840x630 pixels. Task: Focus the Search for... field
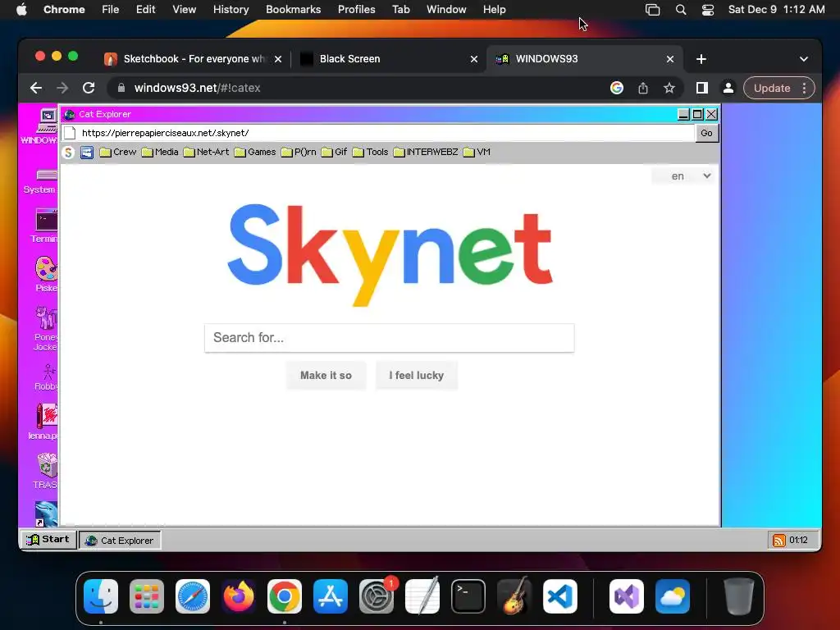point(390,337)
